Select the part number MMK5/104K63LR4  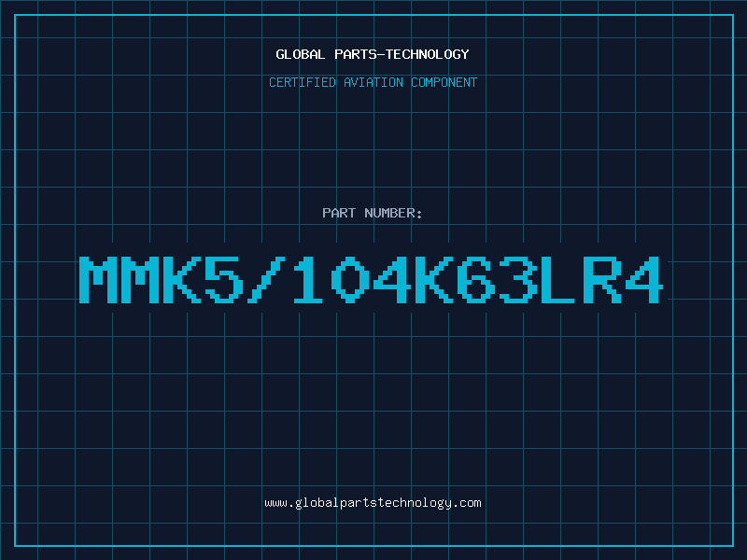point(371,279)
